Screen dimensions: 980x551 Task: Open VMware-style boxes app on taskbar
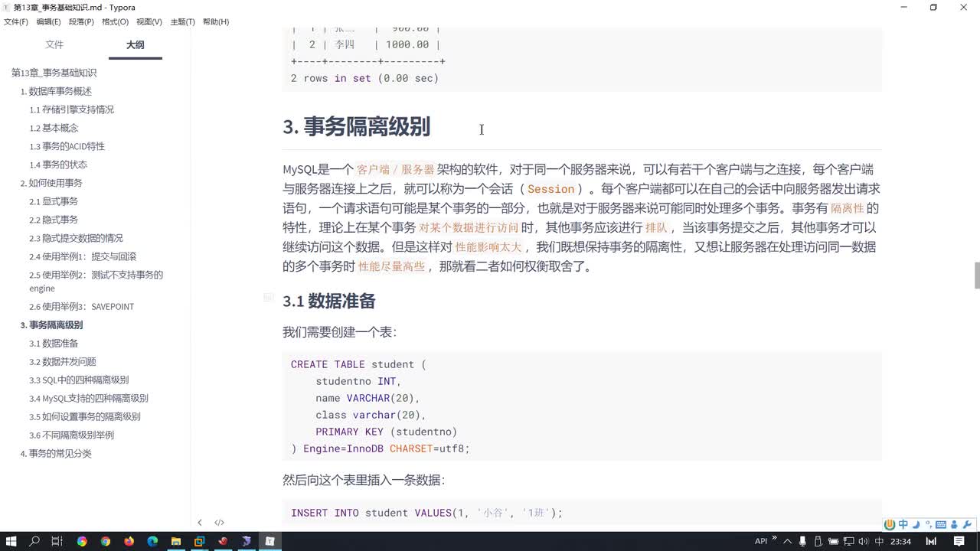[x=199, y=541]
